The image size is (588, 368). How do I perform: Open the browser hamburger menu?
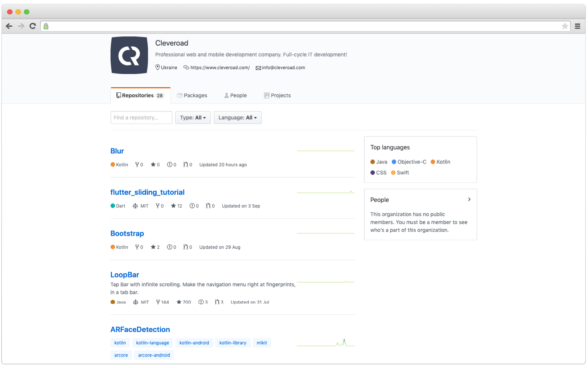577,26
